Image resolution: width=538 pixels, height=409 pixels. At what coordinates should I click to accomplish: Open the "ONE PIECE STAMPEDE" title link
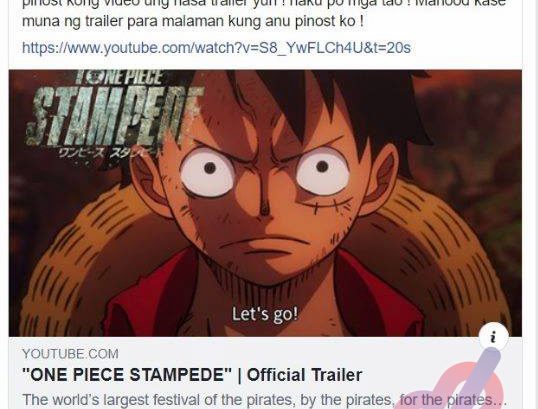pos(127,375)
